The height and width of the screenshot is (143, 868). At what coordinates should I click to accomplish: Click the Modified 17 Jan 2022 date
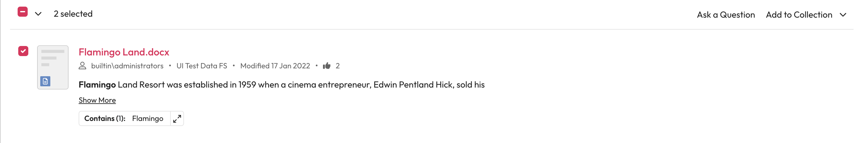[275, 66]
